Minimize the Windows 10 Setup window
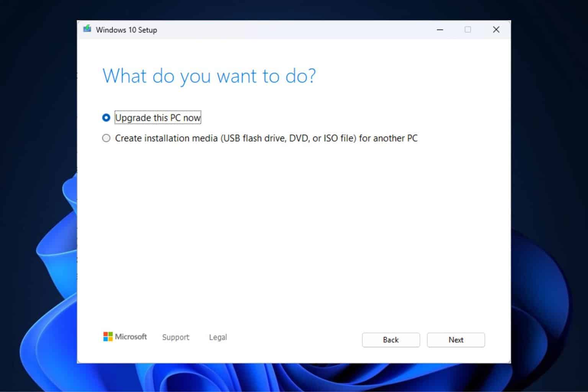 point(440,29)
